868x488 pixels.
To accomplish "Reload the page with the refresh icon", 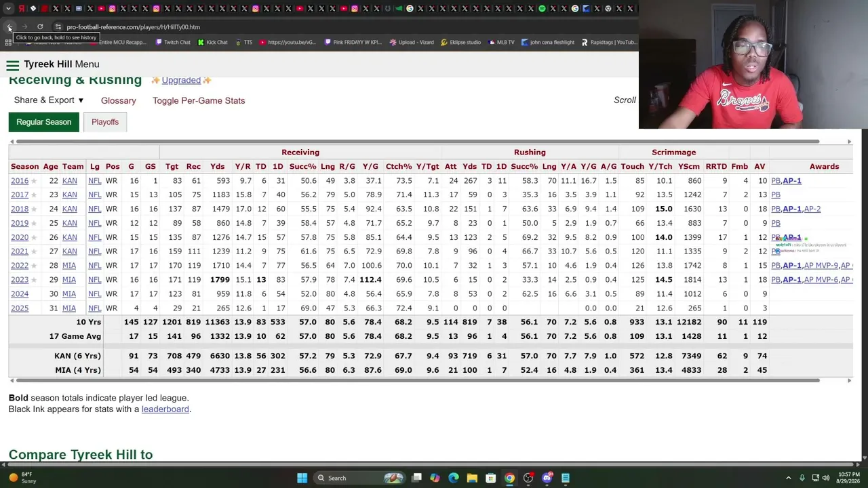I will pyautogui.click(x=40, y=27).
